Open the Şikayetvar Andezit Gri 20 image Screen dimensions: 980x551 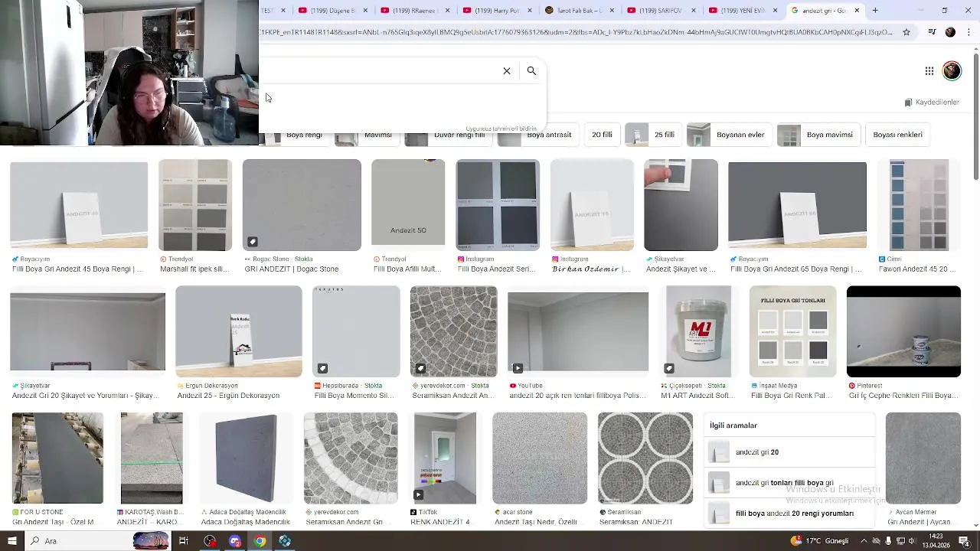click(x=87, y=331)
